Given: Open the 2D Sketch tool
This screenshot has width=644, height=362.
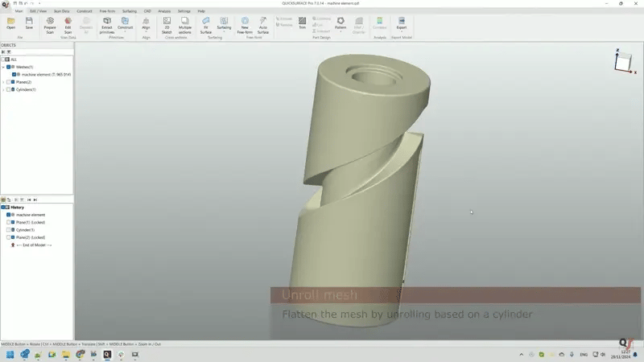Looking at the screenshot, I should [x=167, y=22].
